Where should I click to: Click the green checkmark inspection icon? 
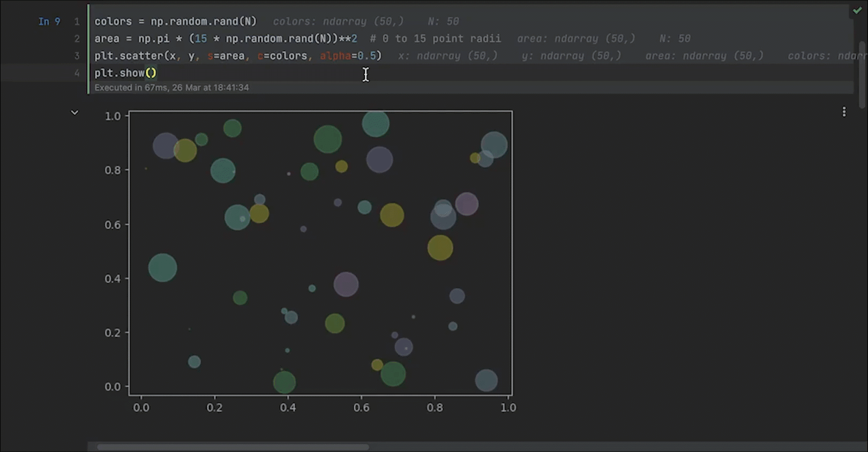tap(857, 10)
